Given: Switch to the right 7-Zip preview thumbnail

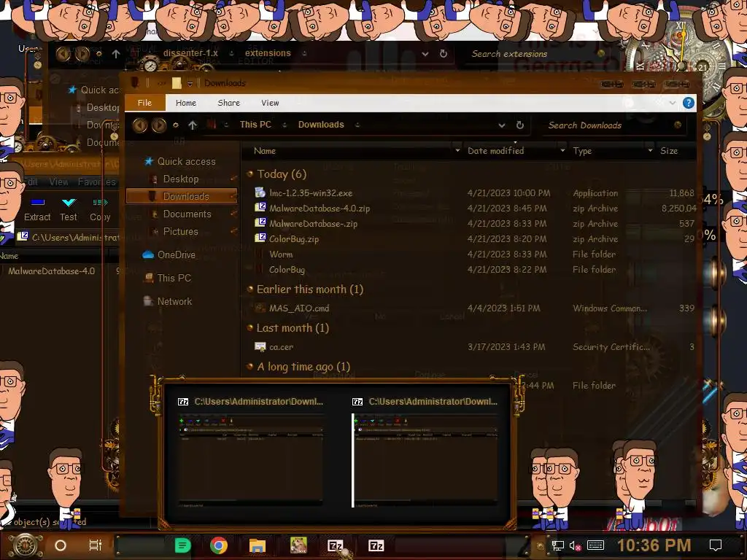Looking at the screenshot, I should (426, 452).
